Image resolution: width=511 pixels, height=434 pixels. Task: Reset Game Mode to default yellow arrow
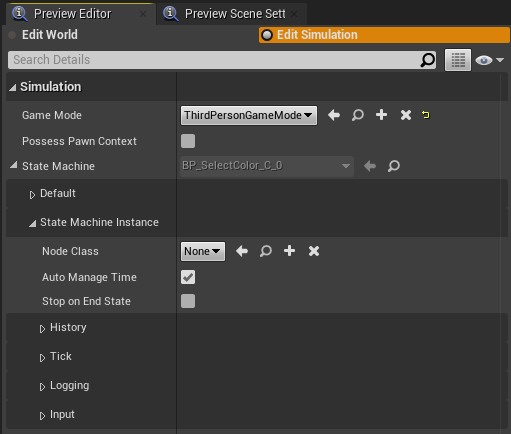(x=426, y=115)
